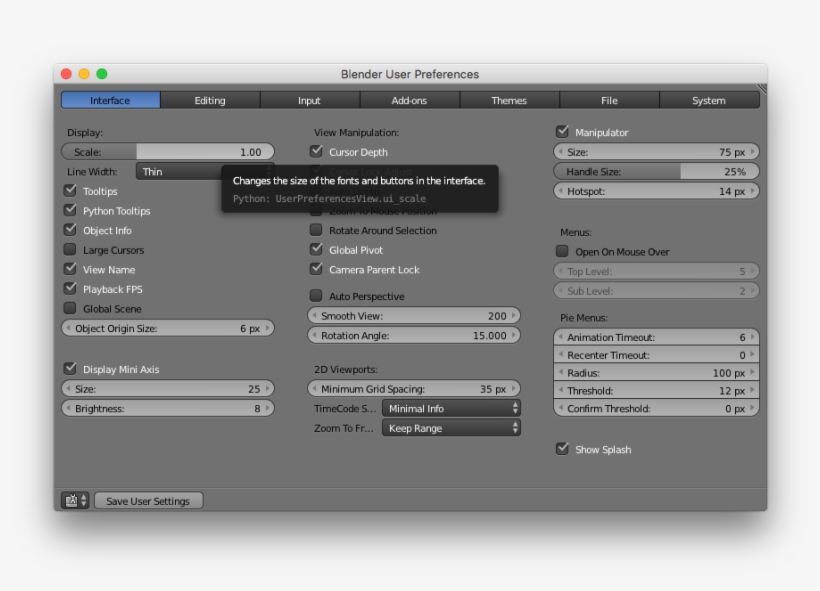Increase Pie Menu Radius with its right arrow
The height and width of the screenshot is (591, 820).
click(753, 372)
